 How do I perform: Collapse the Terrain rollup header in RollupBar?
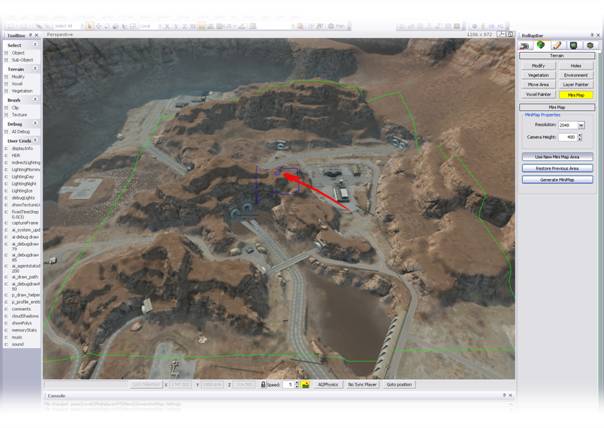pos(557,56)
